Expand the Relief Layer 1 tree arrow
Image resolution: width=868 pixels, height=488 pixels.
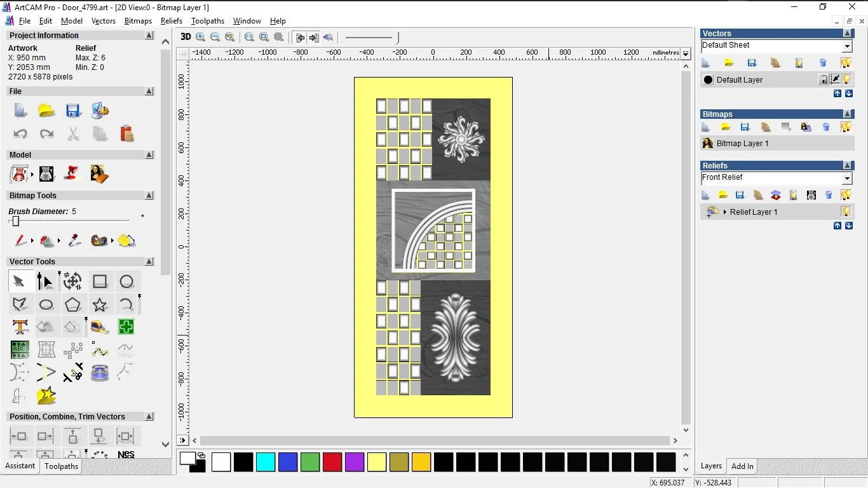click(724, 212)
